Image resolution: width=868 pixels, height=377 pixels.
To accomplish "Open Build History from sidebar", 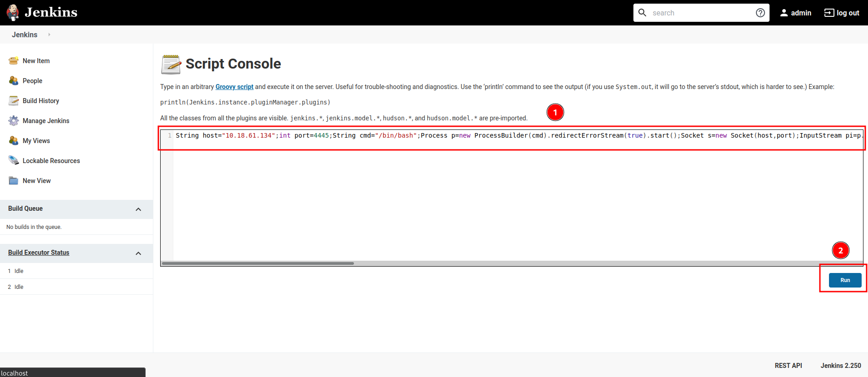I will (41, 101).
